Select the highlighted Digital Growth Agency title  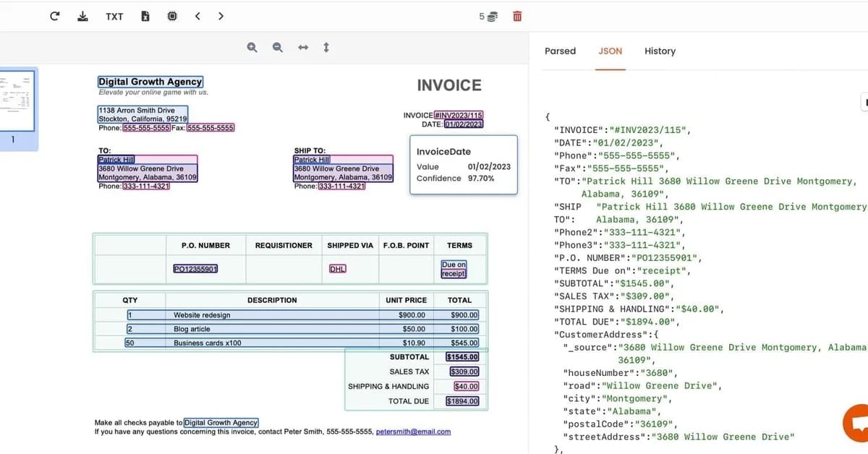(150, 82)
